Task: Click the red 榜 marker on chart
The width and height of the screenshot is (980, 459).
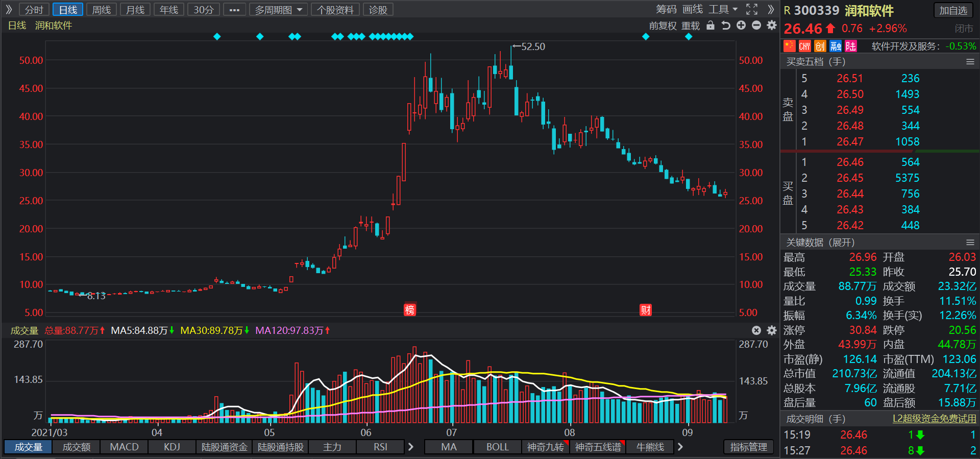Action: tap(409, 310)
